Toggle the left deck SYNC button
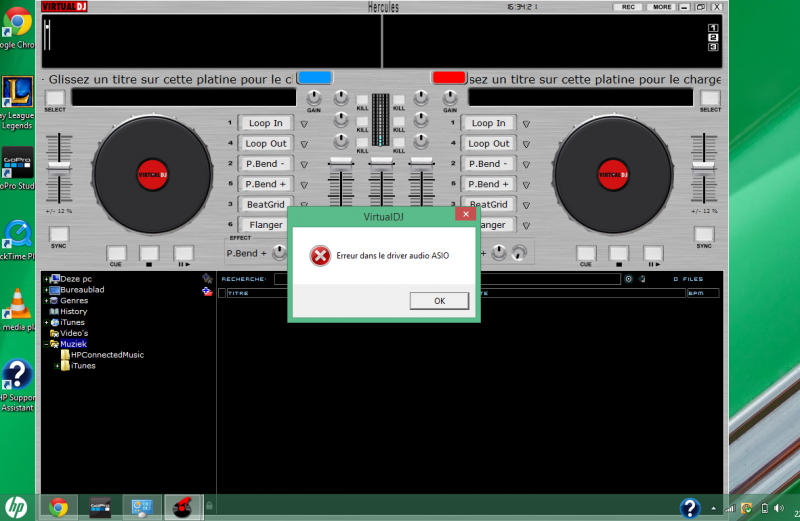This screenshot has width=800, height=521. click(x=59, y=234)
